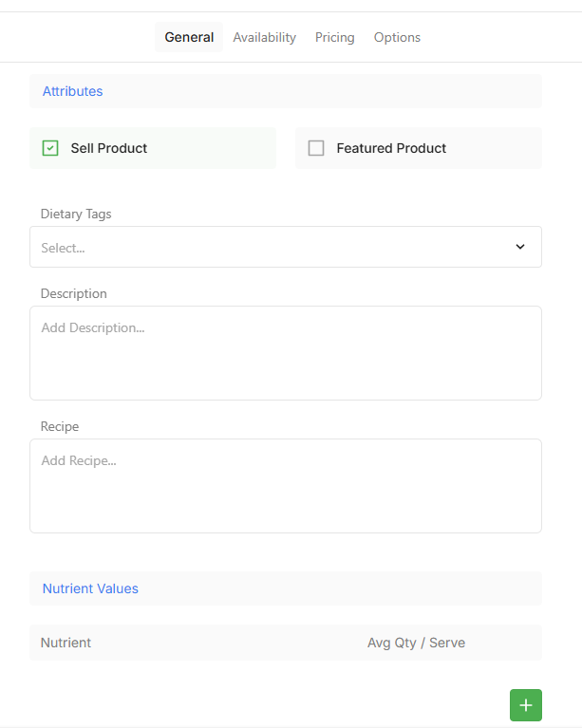Click the Description field label
The image size is (582, 728).
tap(73, 293)
